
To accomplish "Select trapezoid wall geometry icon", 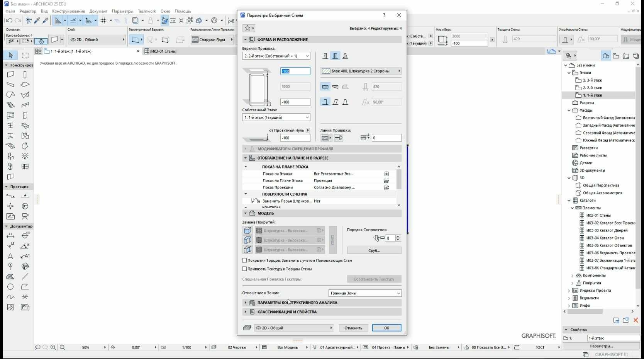I will tap(336, 87).
